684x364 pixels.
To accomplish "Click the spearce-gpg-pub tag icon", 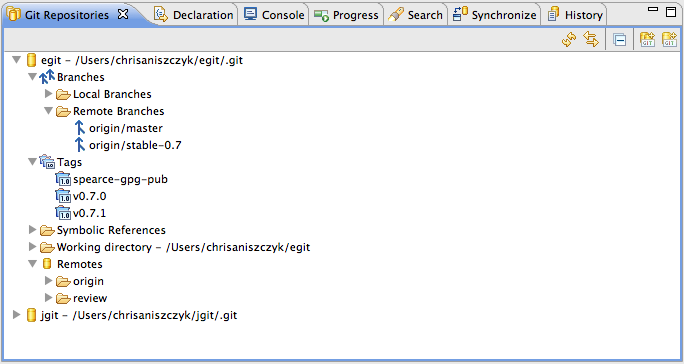I will tap(63, 179).
